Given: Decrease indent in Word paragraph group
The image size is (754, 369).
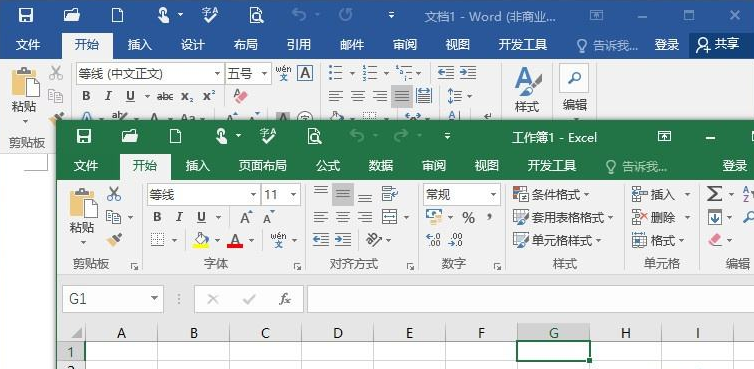Looking at the screenshot, I should coord(446,73).
